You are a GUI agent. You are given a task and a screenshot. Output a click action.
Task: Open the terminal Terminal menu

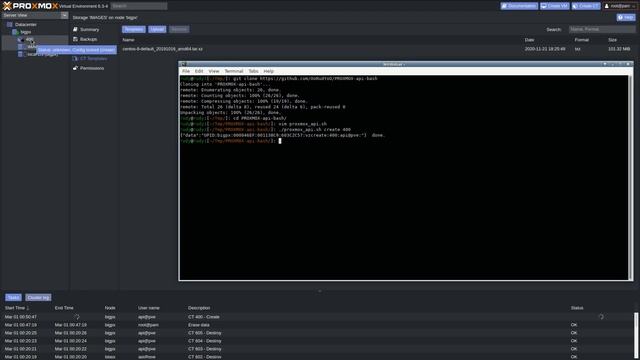coord(234,71)
